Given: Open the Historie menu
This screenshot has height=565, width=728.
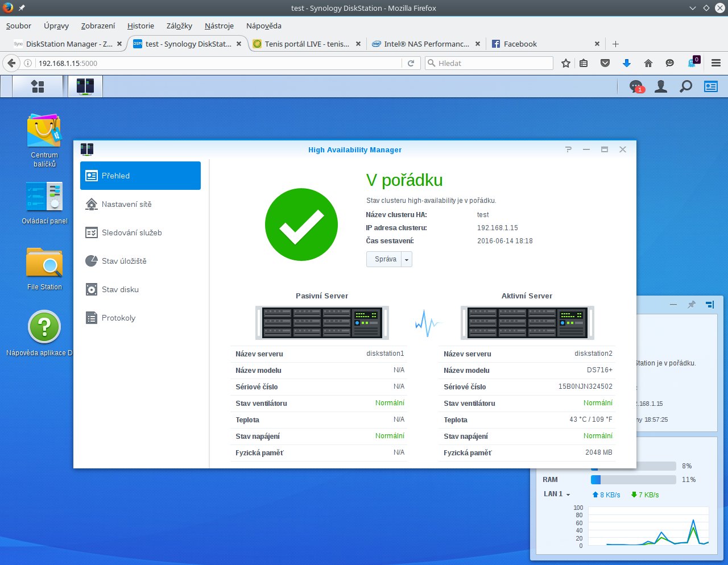Looking at the screenshot, I should coord(140,26).
